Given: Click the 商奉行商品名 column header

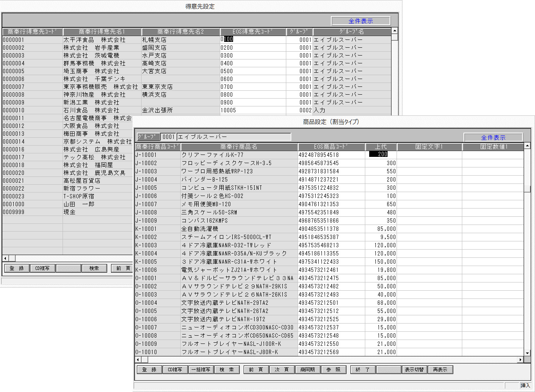Looking at the screenshot, I should point(239,147).
